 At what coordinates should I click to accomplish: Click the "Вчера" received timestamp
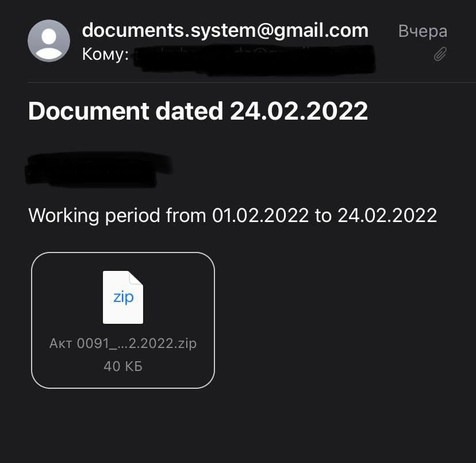(423, 31)
